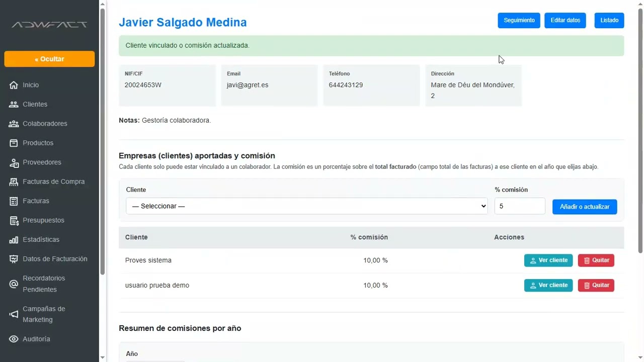Click the % comisión input field
The width and height of the screenshot is (644, 362).
[x=520, y=206]
